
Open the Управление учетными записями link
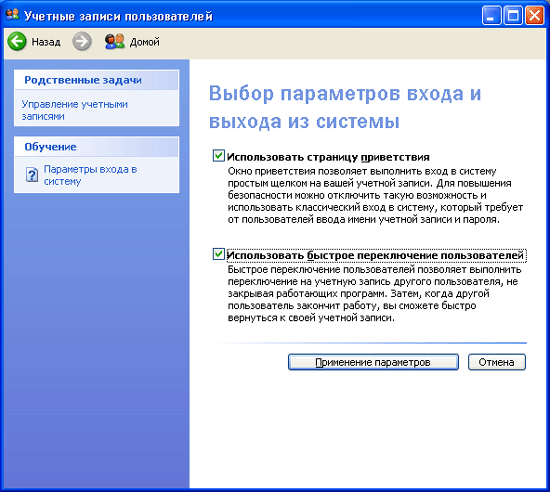point(75,110)
